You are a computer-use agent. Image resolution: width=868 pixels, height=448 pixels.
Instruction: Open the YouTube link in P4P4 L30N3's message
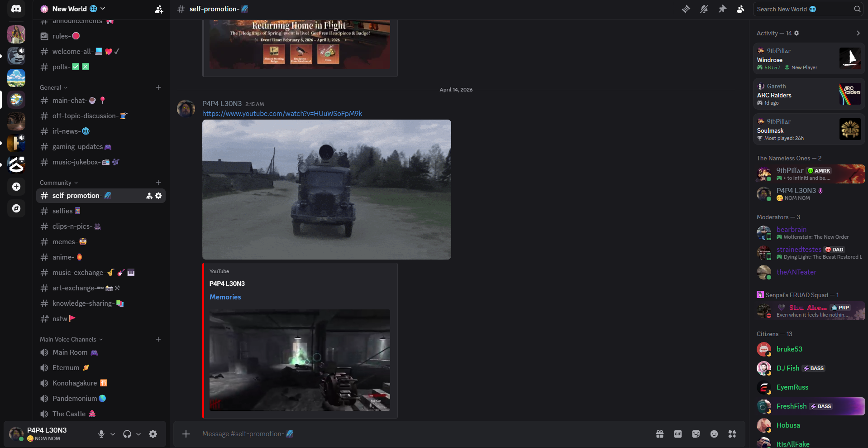[282, 114]
